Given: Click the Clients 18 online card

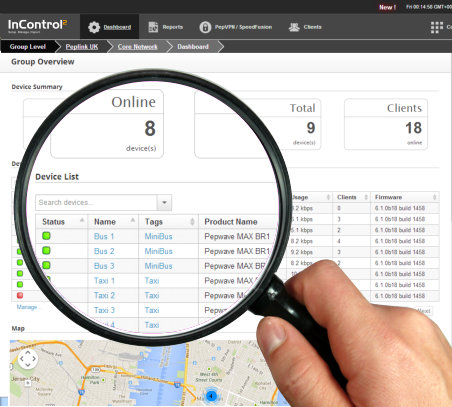Looking at the screenshot, I should coord(386,124).
